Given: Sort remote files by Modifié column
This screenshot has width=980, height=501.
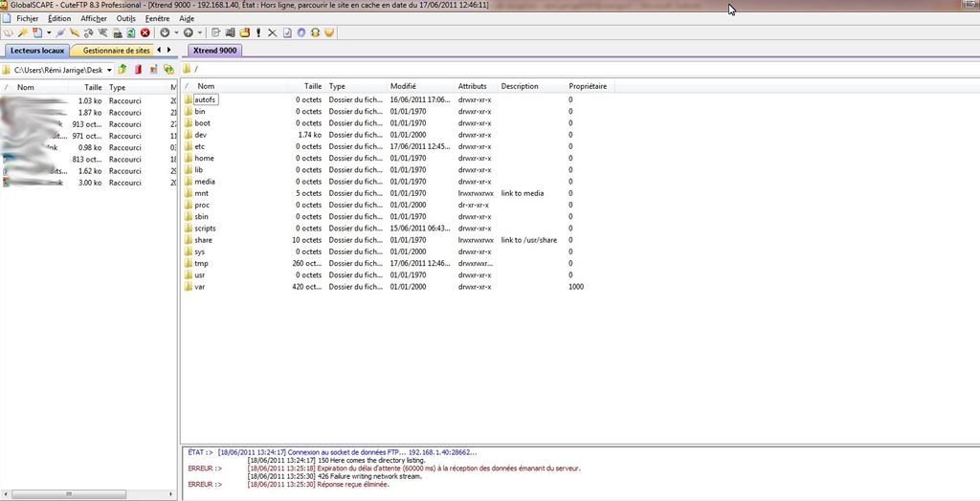Looking at the screenshot, I should [403, 86].
